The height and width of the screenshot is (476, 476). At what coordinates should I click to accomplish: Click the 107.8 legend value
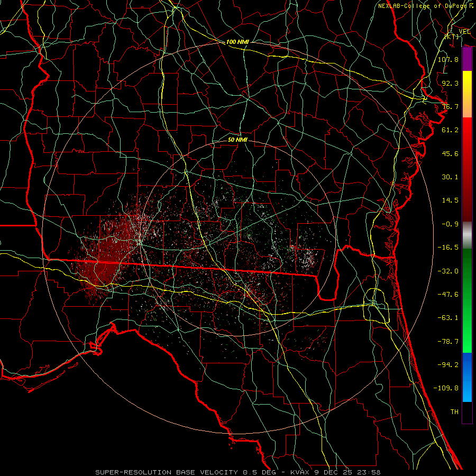pyautogui.click(x=448, y=59)
